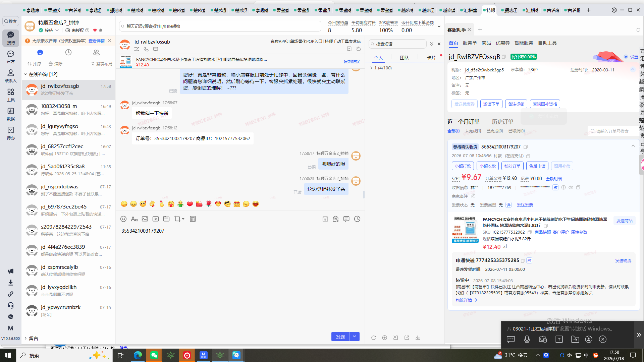Screen dimensions: 644x362
Task: Show the group contacts icon tab in chat list
Action: coord(97,52)
